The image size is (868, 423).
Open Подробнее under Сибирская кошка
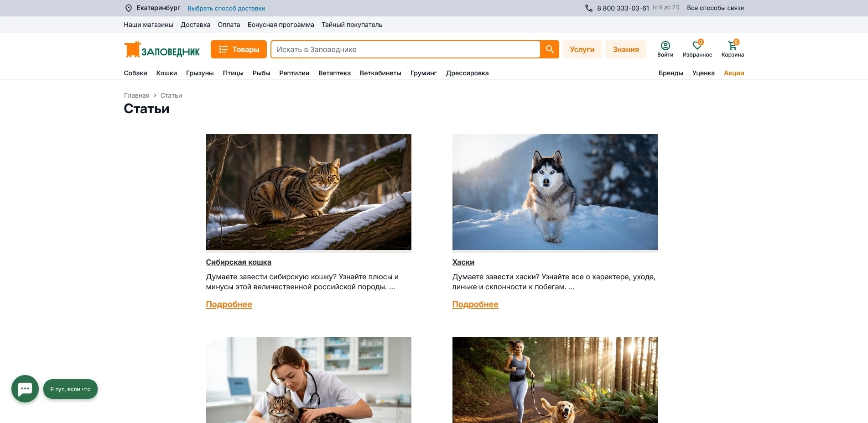click(x=229, y=304)
